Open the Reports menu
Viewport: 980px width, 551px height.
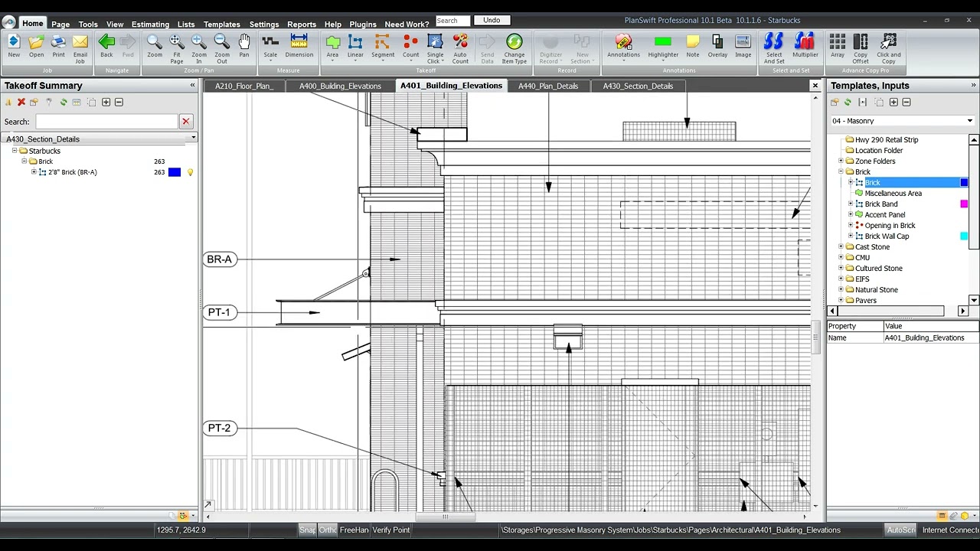pos(302,24)
